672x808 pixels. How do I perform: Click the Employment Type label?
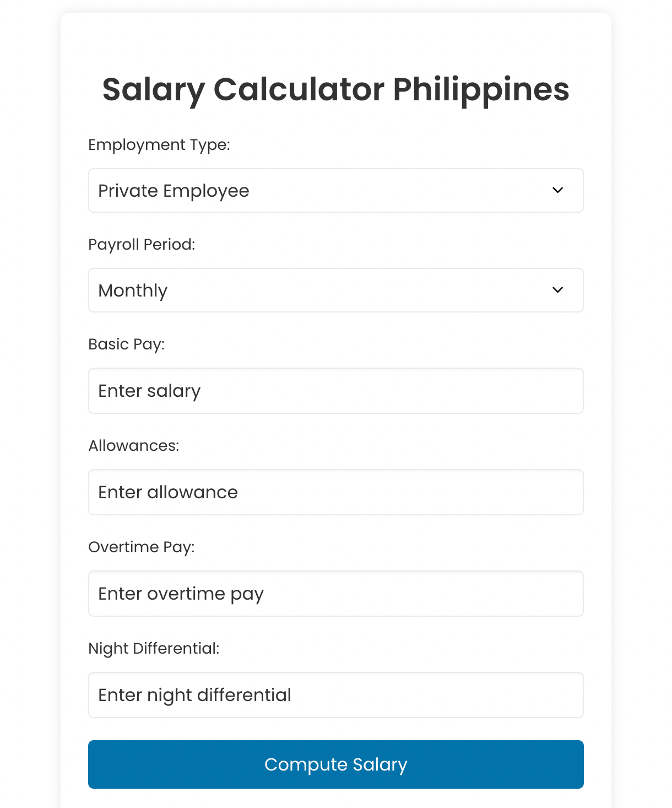click(x=159, y=145)
